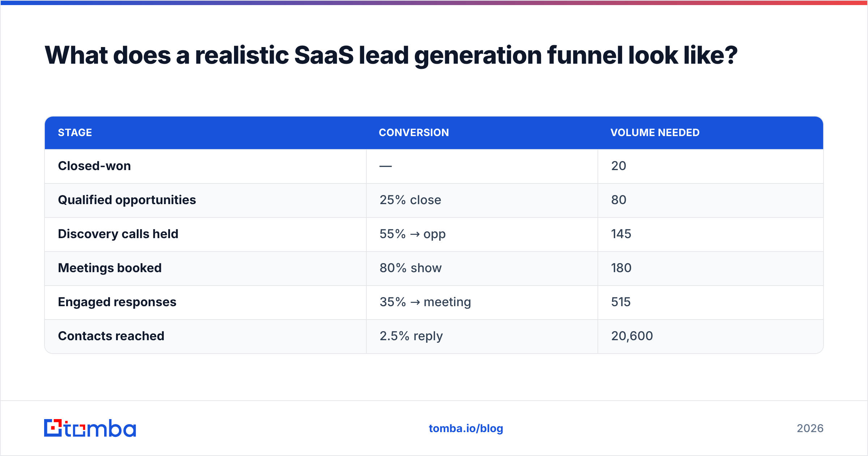Click the volume value 80
868x456 pixels.
pos(618,200)
